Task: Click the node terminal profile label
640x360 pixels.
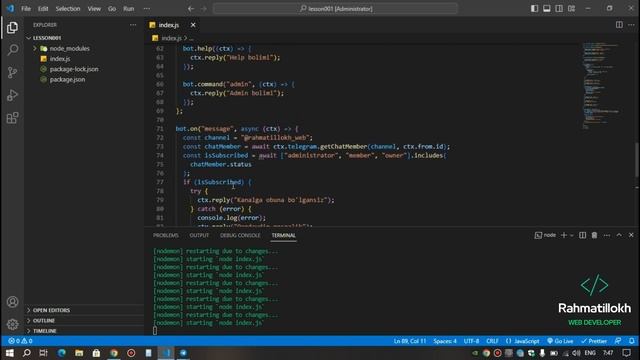Action: (546, 235)
